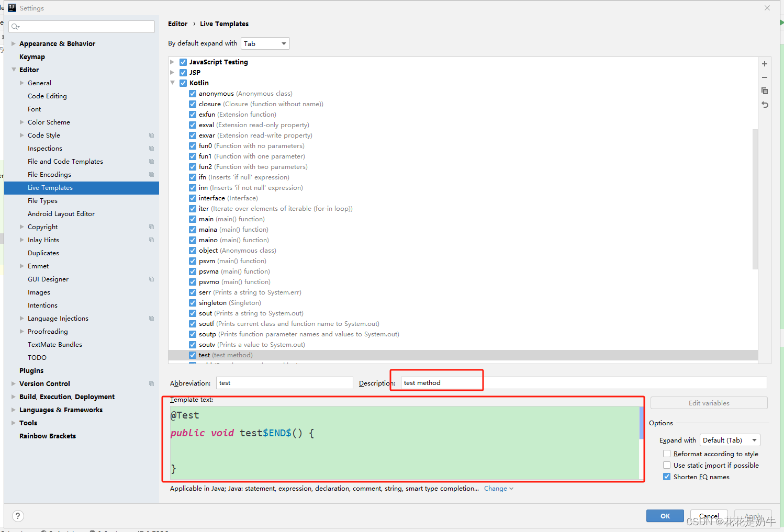Select the iter template row
The height and width of the screenshot is (532, 784).
[463, 209]
